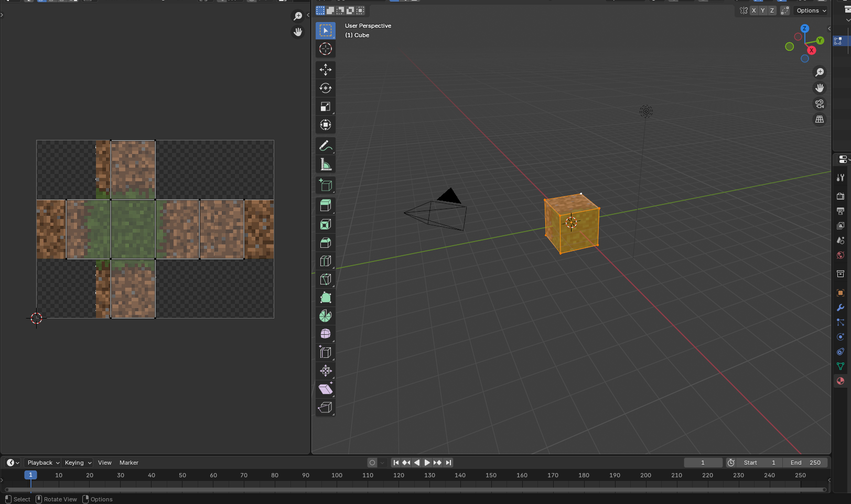Zoom the 3D viewport with magnifier icon

click(x=820, y=72)
